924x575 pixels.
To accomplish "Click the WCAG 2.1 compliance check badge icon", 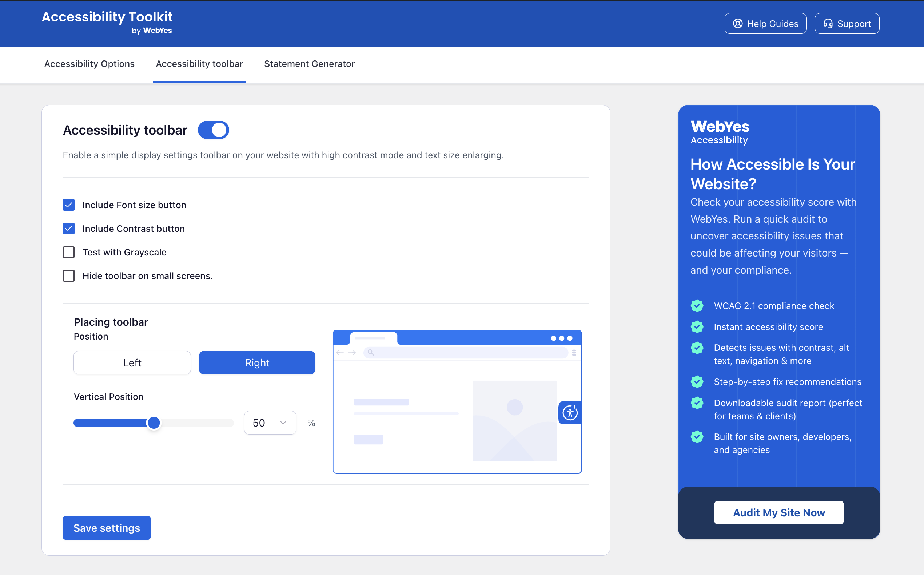I will (697, 305).
